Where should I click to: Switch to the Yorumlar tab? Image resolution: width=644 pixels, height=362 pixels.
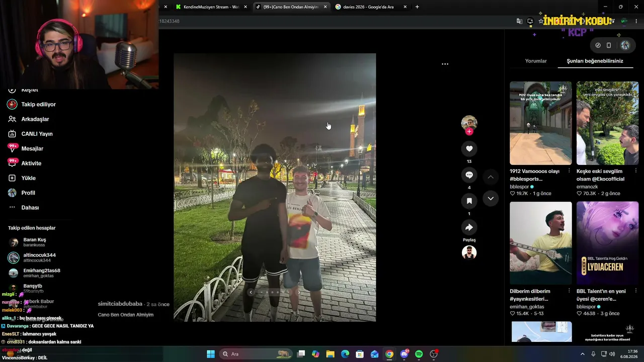coord(536,61)
